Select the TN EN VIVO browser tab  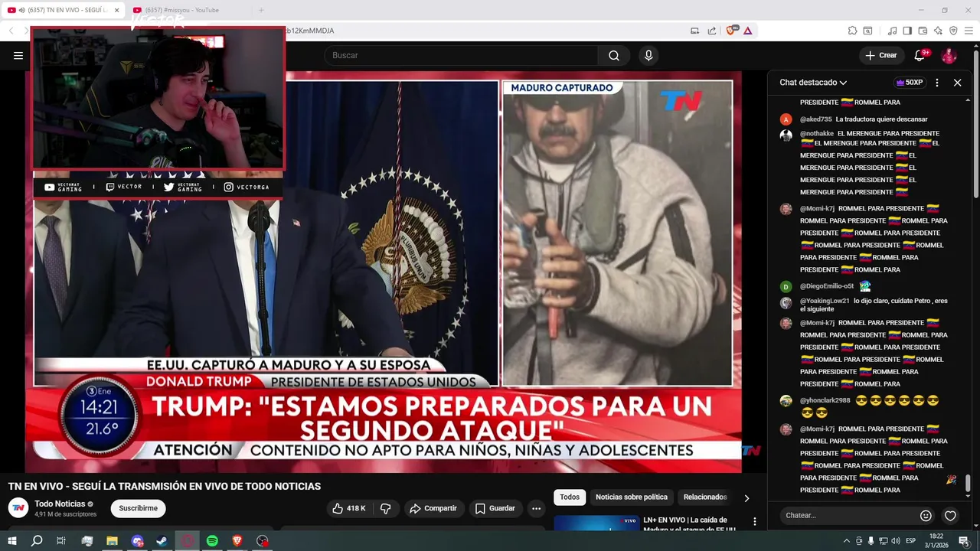pos(64,10)
